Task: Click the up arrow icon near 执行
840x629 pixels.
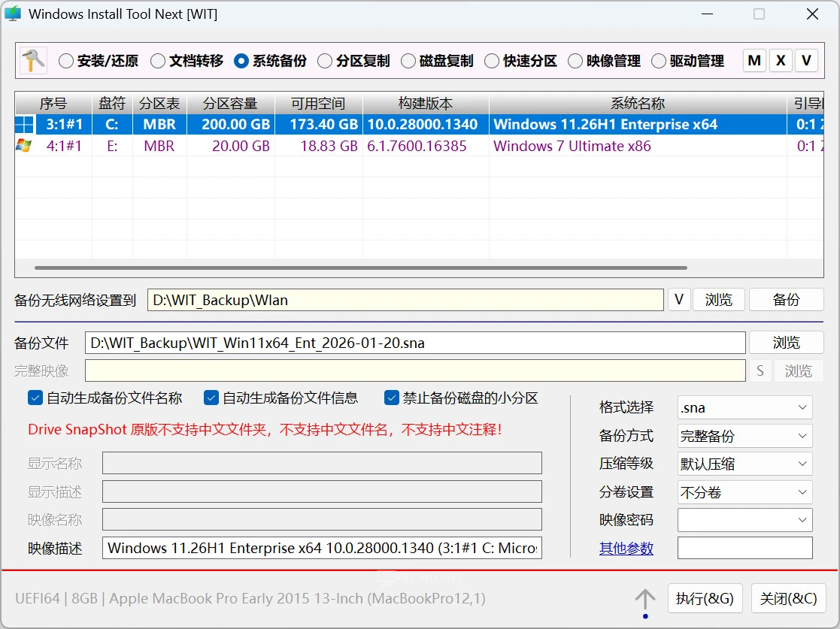Action: coord(644,599)
